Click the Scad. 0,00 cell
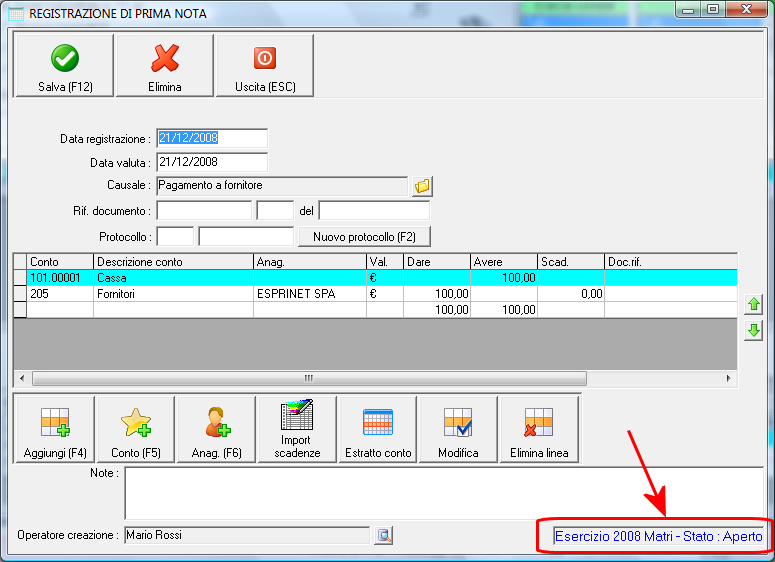 tap(571, 294)
